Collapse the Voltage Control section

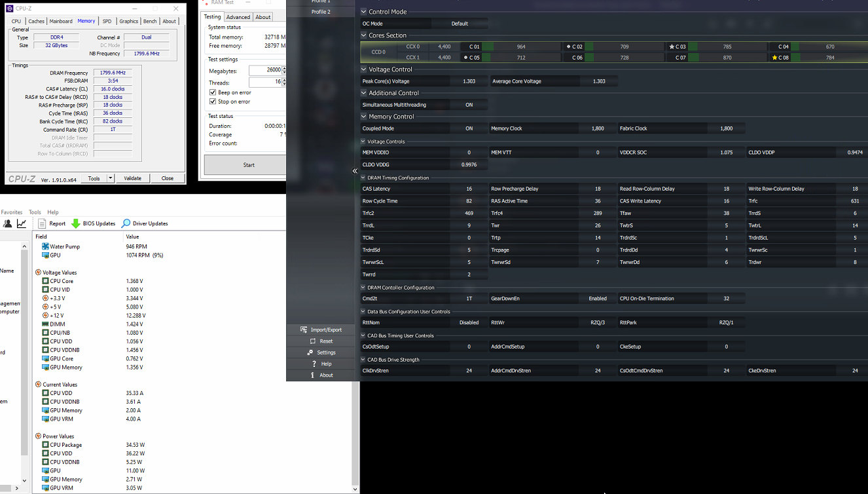pyautogui.click(x=364, y=69)
